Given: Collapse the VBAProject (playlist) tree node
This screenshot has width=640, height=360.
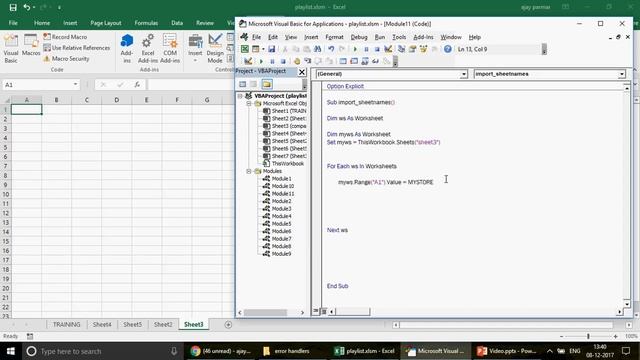Looking at the screenshot, I should (240, 96).
